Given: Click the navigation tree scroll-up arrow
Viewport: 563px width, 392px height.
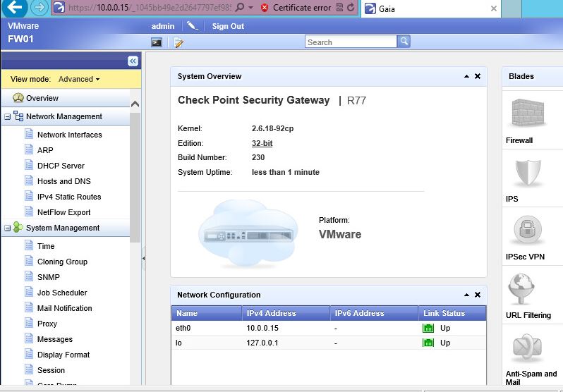Looking at the screenshot, I should 135,104.
